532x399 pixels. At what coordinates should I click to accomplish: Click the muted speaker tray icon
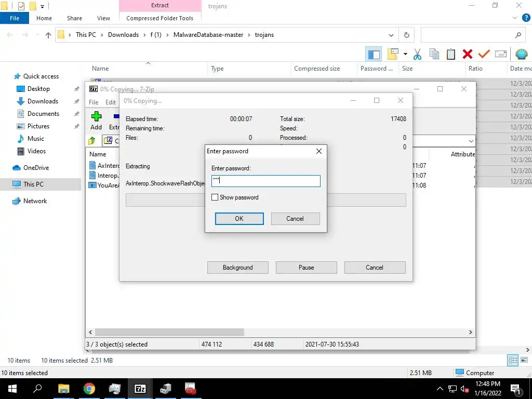[x=465, y=389]
